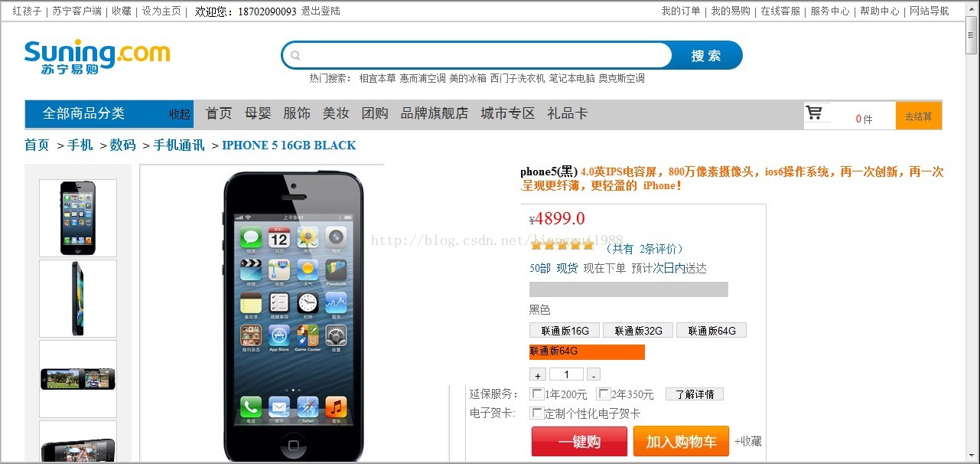This screenshot has width=980, height=464.
Task: Open the shopping cart icon
Action: point(814,114)
